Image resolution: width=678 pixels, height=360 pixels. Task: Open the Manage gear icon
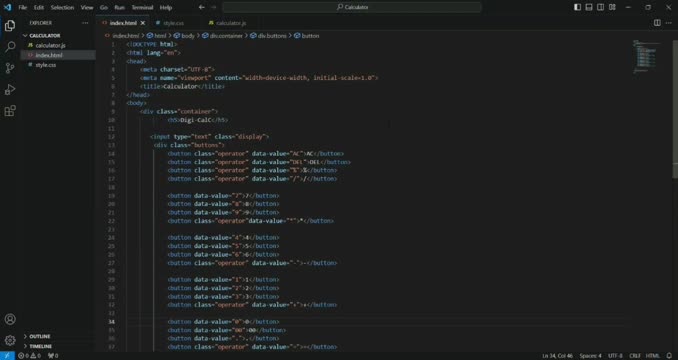[x=10, y=340]
